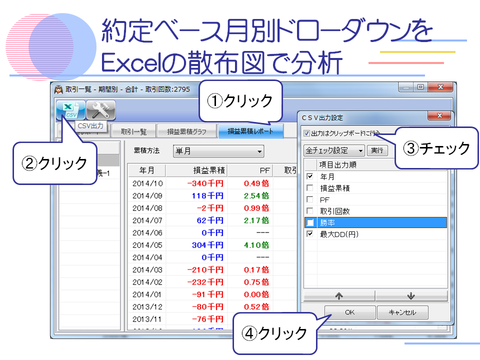This screenshot has height=360, width=480.
Task: Check the 損益累積 output item
Action: coord(310,188)
